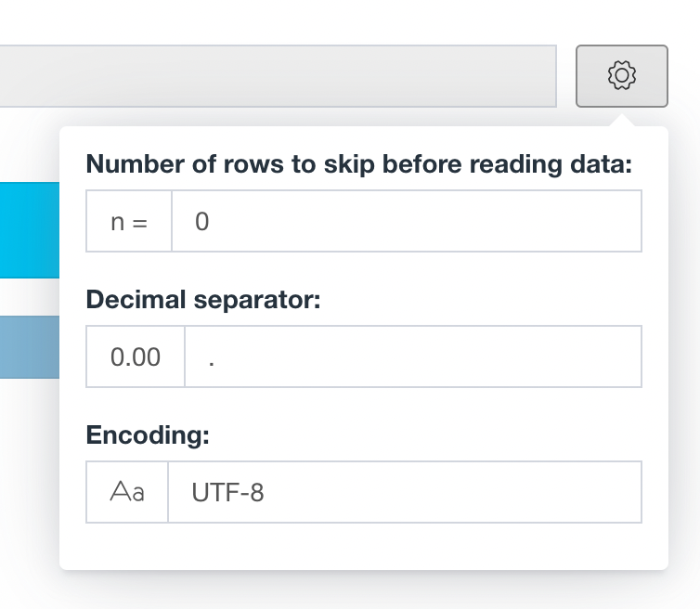Place cursor after the 0 value

(x=210, y=222)
